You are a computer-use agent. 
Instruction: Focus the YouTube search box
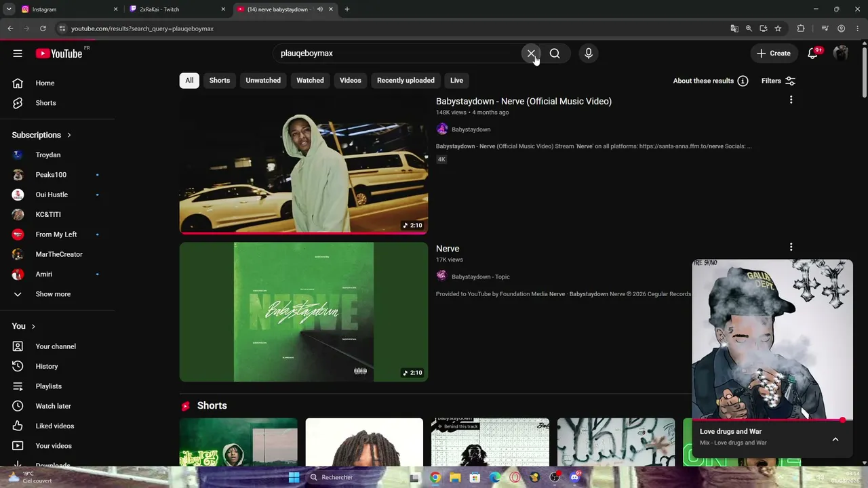(x=397, y=54)
